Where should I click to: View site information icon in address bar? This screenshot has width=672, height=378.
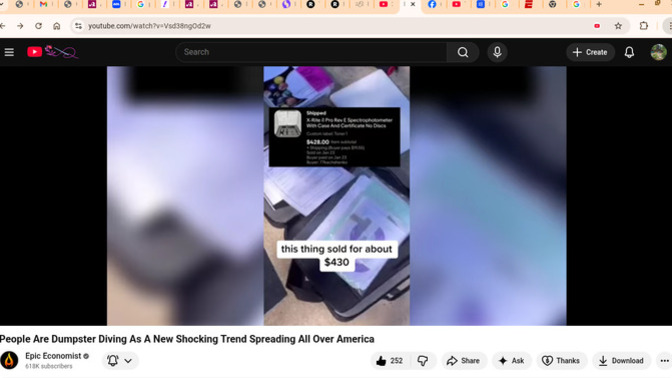78,26
